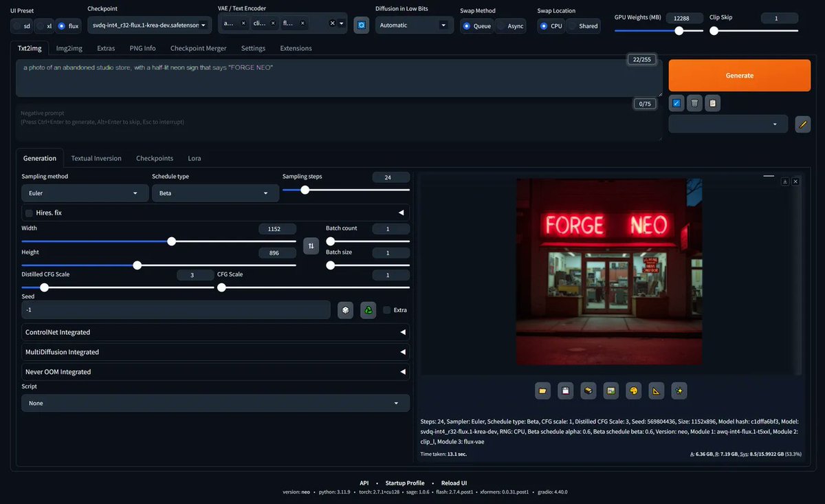
Task: Reuse last seed with green recycle icon
Action: pos(368,310)
